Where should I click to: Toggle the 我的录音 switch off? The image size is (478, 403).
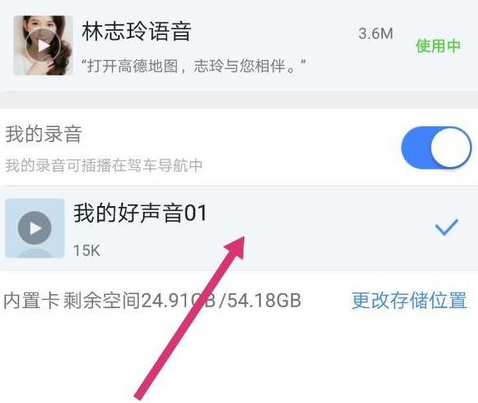[436, 147]
